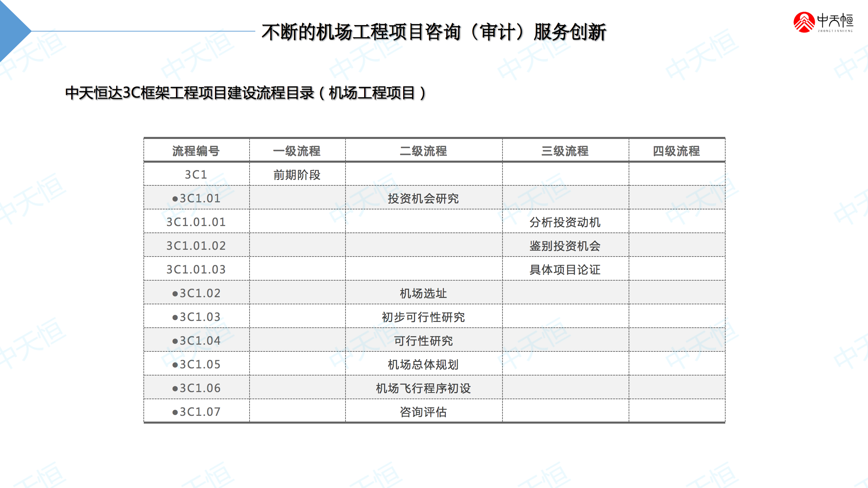Click the 机场飞行程序初设 cell
The image size is (868, 488).
(x=423, y=388)
